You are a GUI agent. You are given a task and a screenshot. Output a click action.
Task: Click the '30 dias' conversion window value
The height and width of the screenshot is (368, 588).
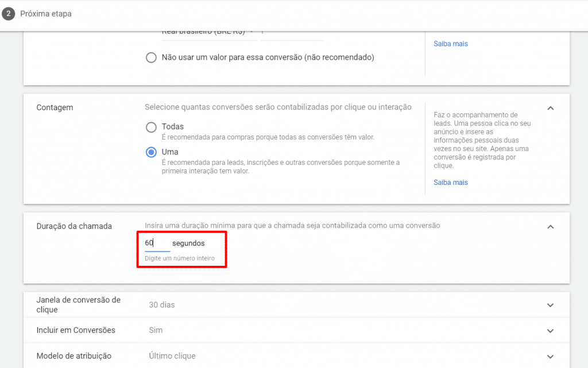[x=161, y=305]
